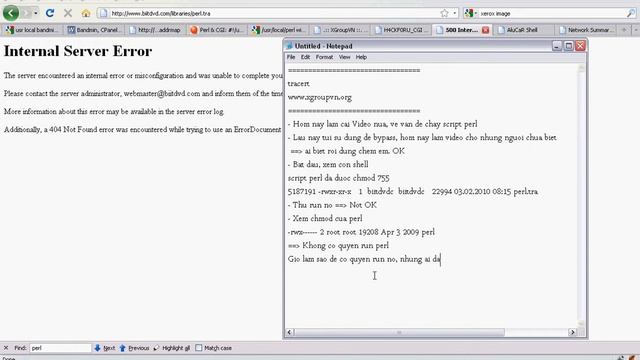The image size is (640, 360).
Task: Click the Stop loading X icon
Action: (68, 13)
